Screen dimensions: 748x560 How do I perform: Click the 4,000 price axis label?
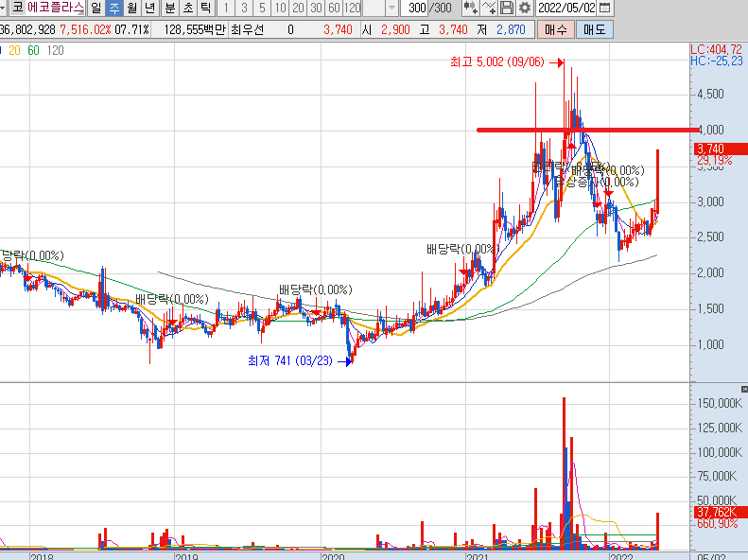pyautogui.click(x=711, y=130)
